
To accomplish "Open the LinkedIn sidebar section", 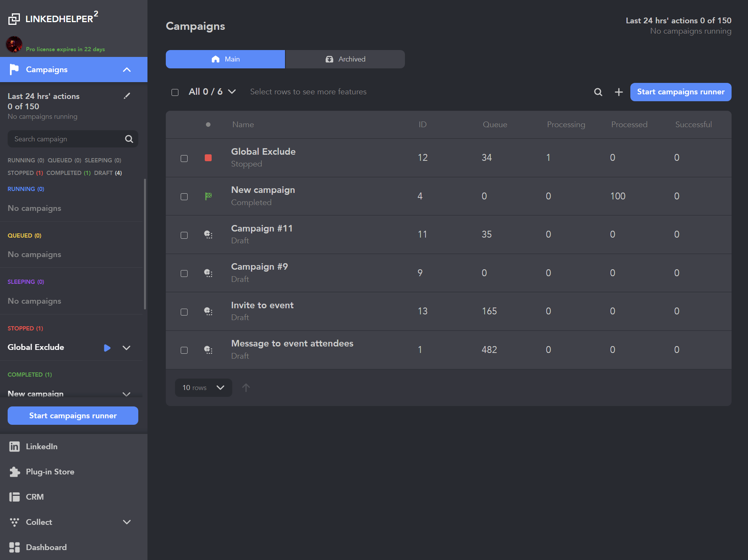I will click(42, 446).
